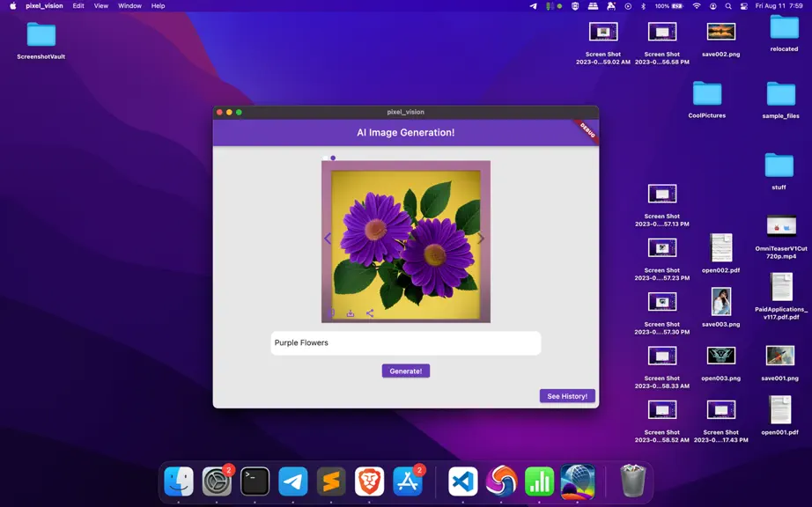Open Finder in the Dock
812x507 pixels.
point(179,481)
